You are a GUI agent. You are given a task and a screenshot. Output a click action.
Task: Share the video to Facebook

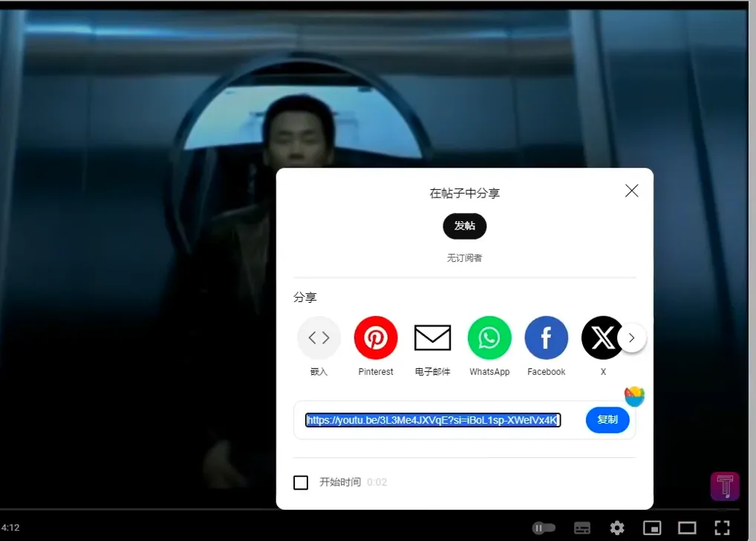point(547,338)
